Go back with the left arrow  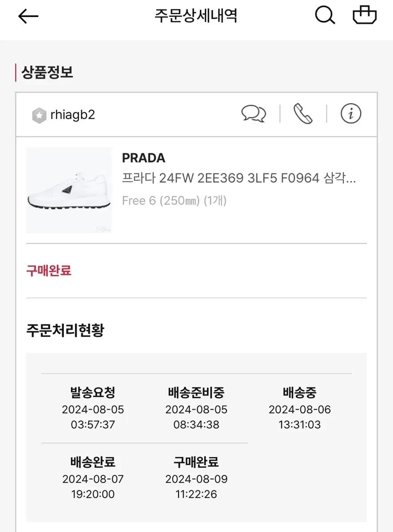click(28, 16)
